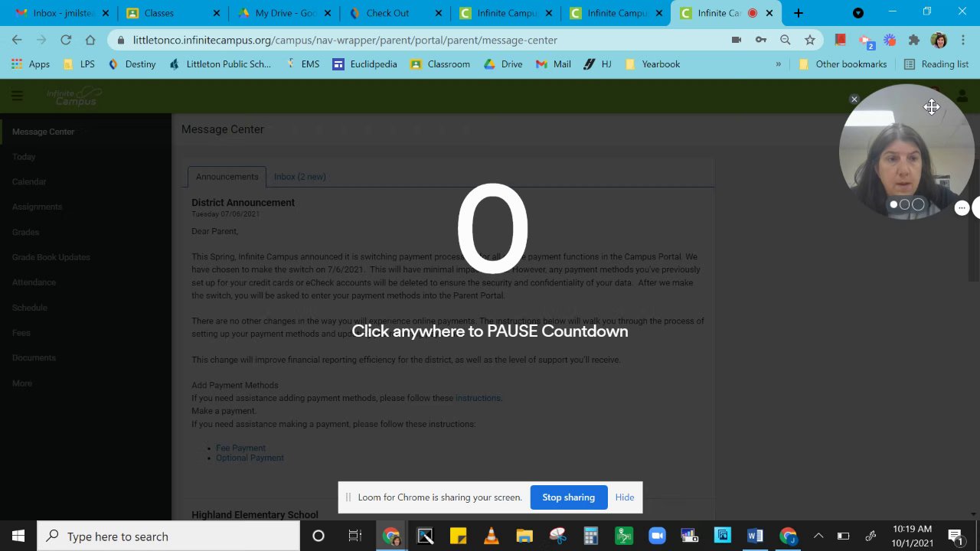Select the smallest camera bubble size
Screen dimensions: 980x551
click(893, 204)
